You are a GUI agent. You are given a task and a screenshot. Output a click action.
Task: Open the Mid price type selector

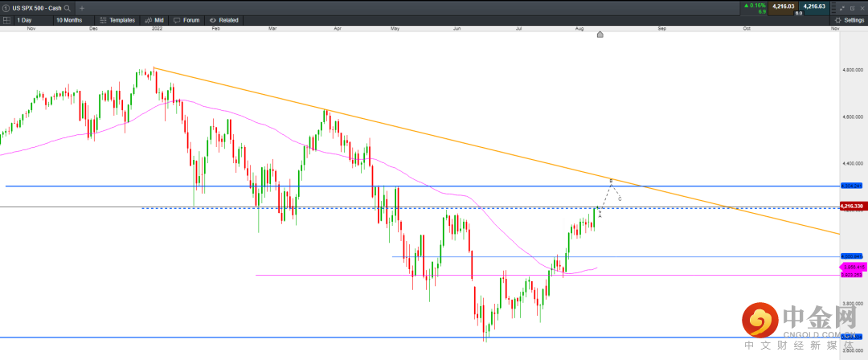(x=155, y=19)
